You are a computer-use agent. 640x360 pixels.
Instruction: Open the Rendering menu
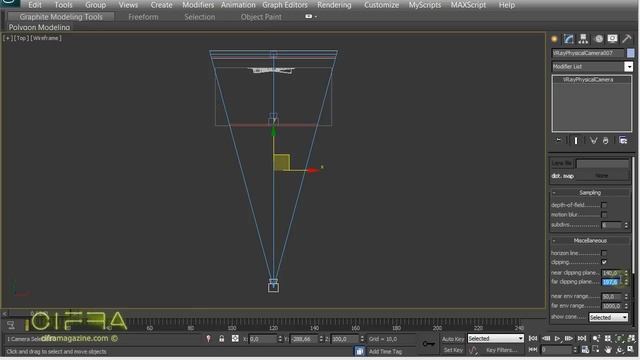tap(334, 5)
